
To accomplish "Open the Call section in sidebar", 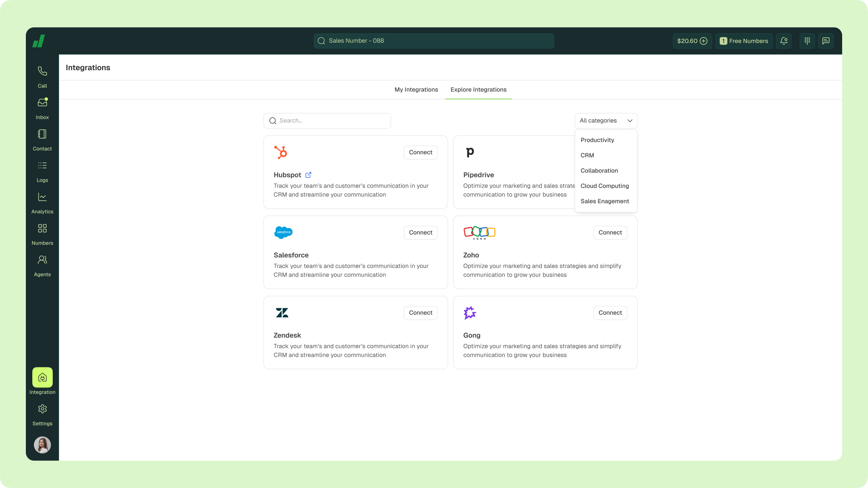I will pos(42,77).
